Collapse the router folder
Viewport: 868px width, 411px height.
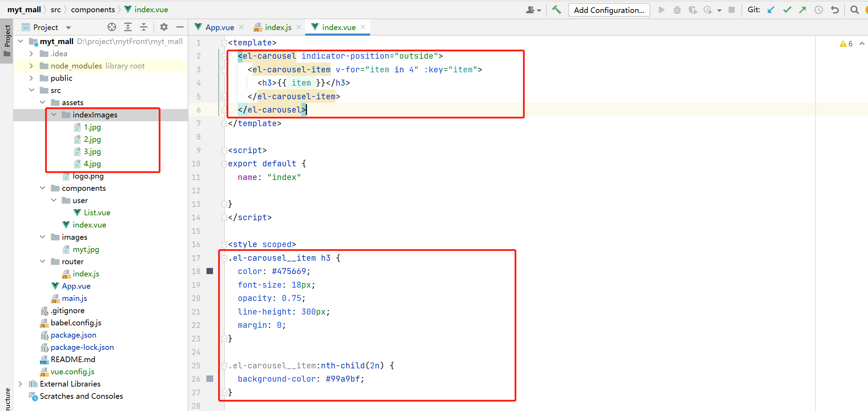(x=43, y=261)
